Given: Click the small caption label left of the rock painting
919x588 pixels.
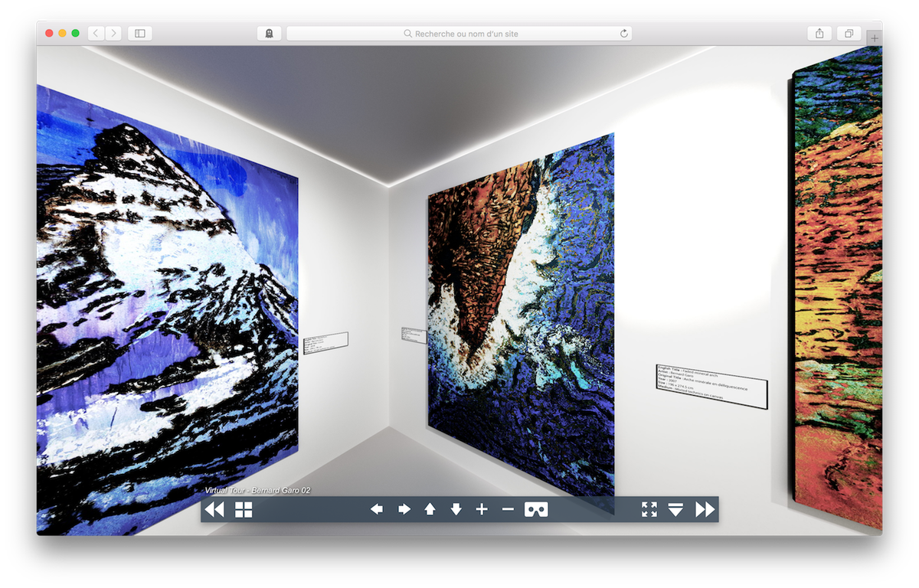Looking at the screenshot, I should point(414,335).
